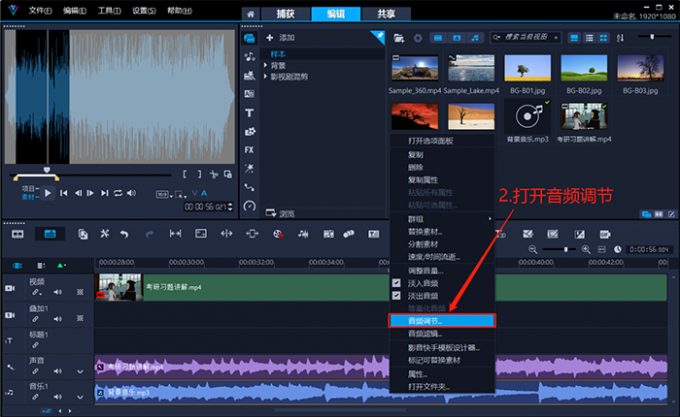The width and height of the screenshot is (680, 417).
Task: Select the Sample_Lake.mp4 thumbnail
Action: (471, 68)
